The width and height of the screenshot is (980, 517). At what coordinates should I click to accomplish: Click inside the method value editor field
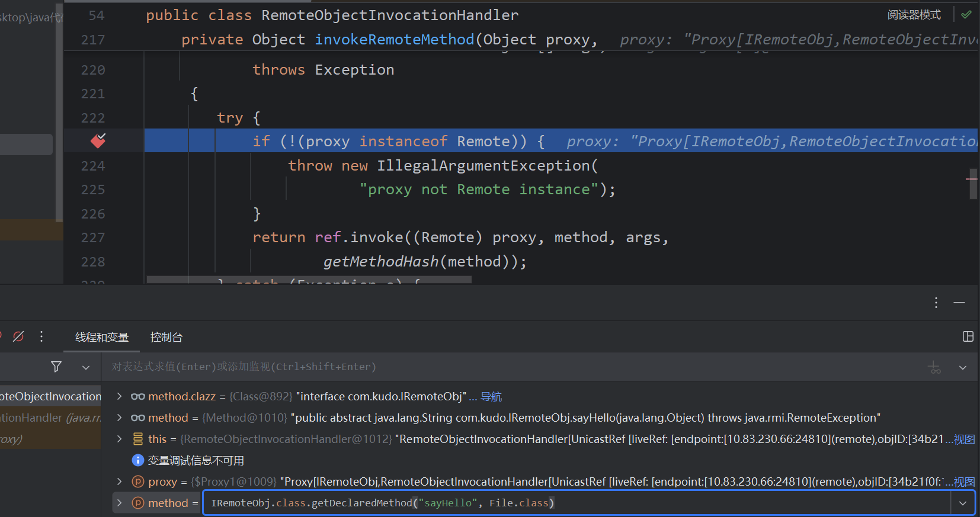tap(578, 503)
